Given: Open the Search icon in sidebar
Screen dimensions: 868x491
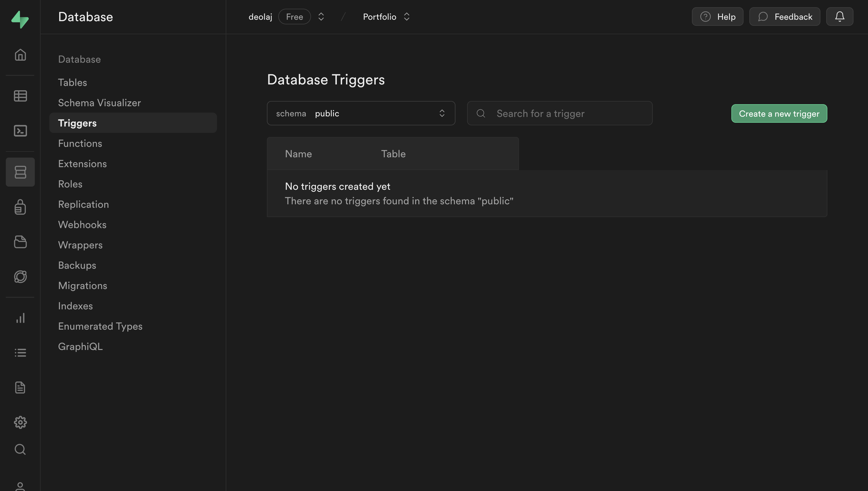Looking at the screenshot, I should point(20,449).
